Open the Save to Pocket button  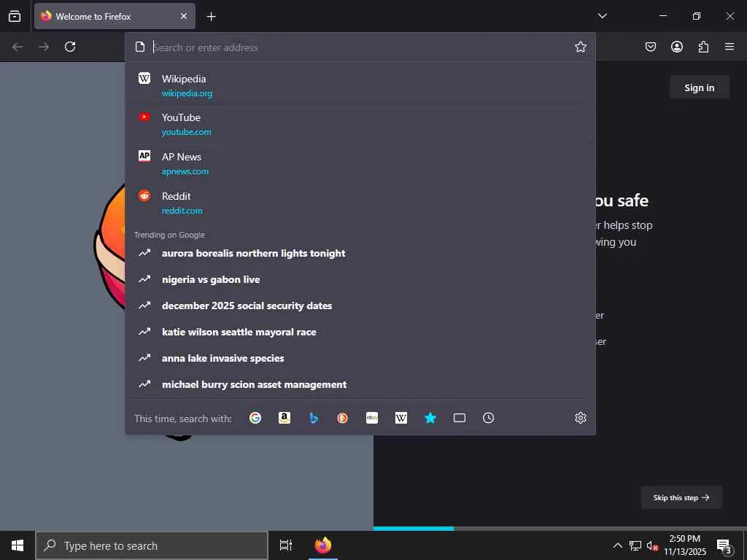tap(651, 47)
